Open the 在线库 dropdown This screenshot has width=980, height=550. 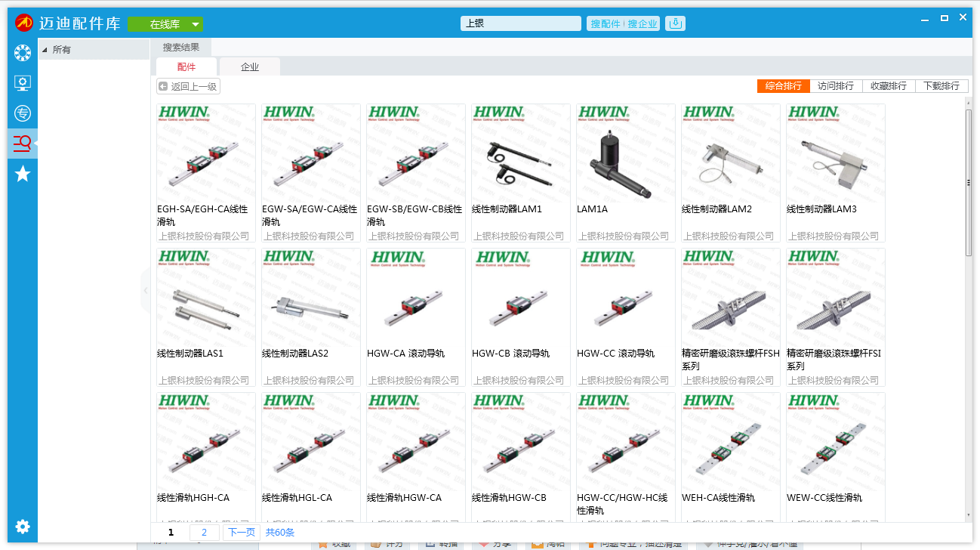click(165, 24)
